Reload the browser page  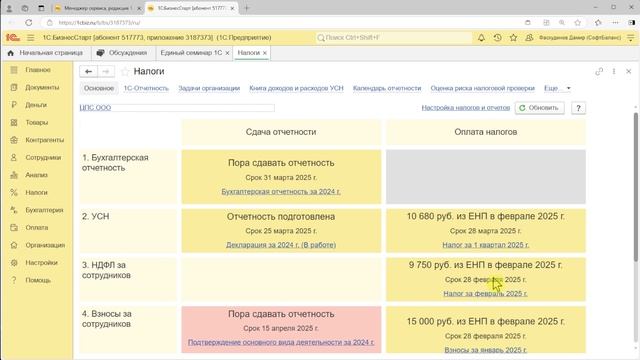click(x=29, y=22)
